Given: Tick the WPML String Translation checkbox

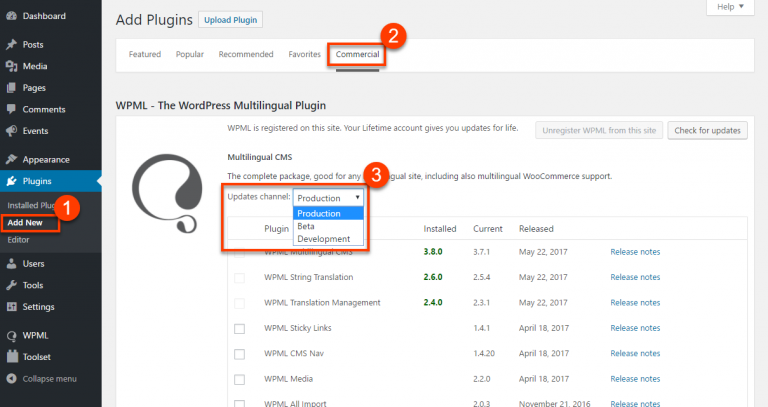Looking at the screenshot, I should [x=240, y=278].
